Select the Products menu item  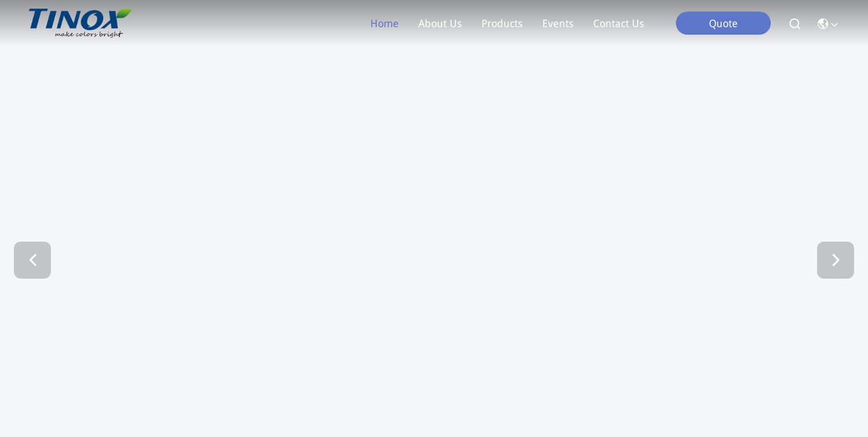click(x=502, y=24)
